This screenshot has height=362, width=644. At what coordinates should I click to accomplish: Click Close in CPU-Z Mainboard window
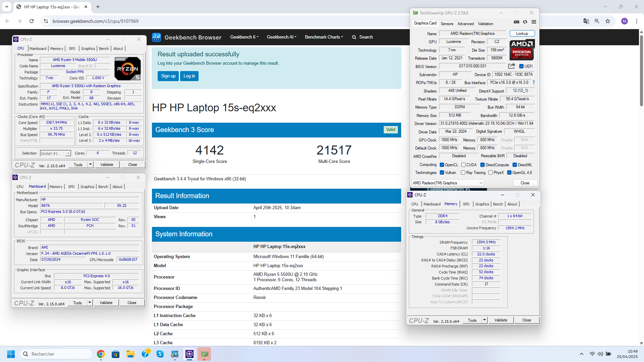pyautogui.click(x=132, y=303)
